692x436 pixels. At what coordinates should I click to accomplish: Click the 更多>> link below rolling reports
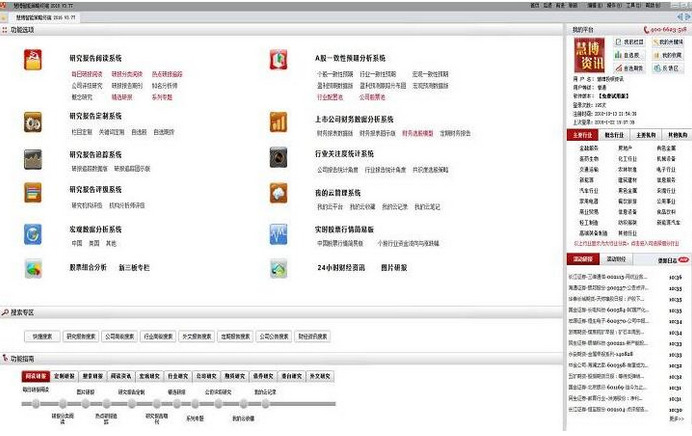pyautogui.click(x=676, y=419)
